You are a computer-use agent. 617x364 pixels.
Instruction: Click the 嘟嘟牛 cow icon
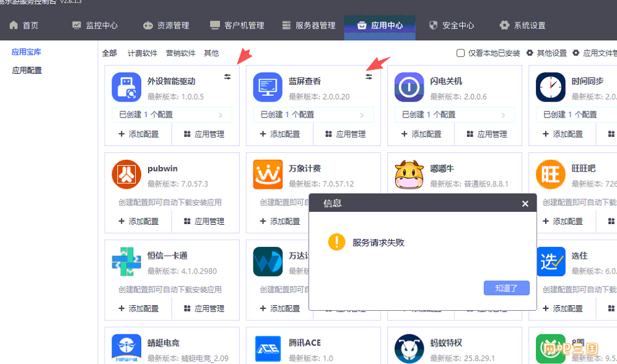tap(409, 175)
